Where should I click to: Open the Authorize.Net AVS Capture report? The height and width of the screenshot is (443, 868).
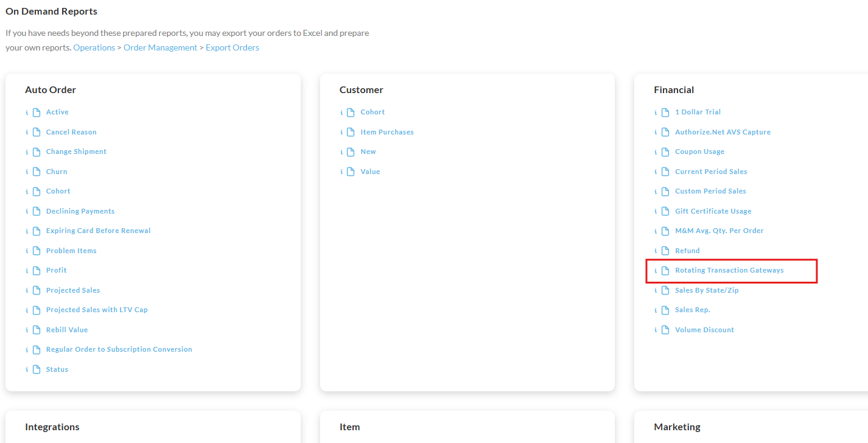[x=723, y=132]
